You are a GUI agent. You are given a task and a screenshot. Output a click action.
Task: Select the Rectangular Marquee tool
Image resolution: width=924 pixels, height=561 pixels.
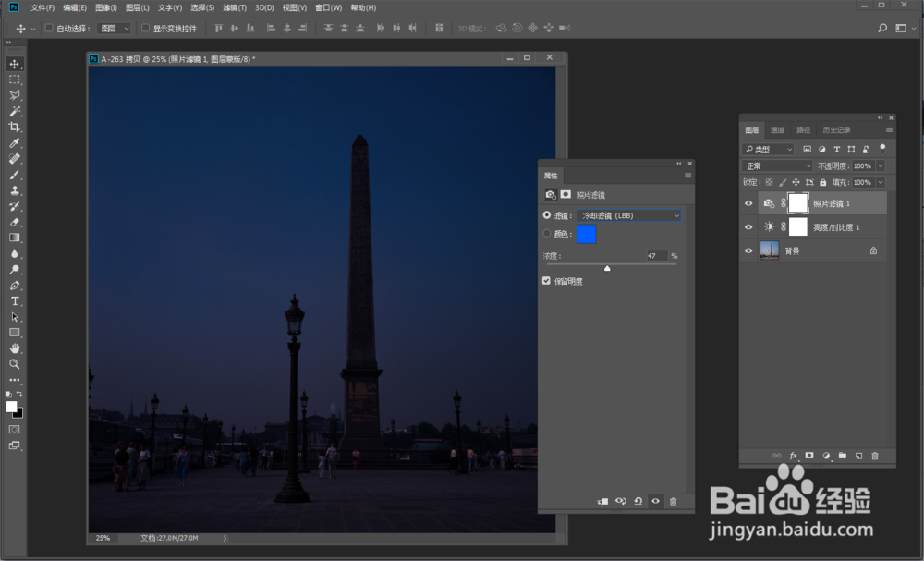[x=15, y=79]
